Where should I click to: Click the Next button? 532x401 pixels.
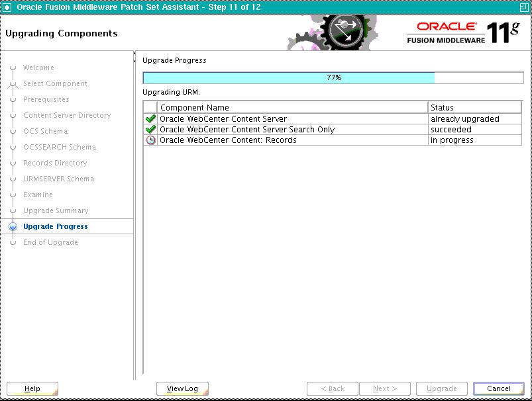point(385,388)
